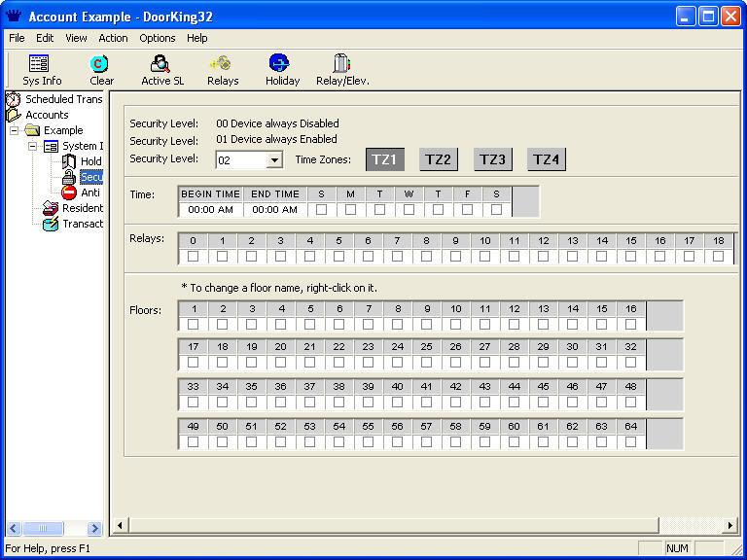Collapse the System I tree node
Viewport: 747px width, 560px height.
[x=32, y=146]
